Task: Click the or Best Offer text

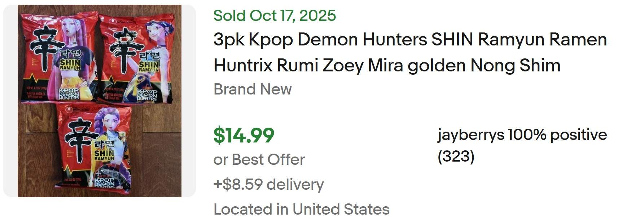Action: tap(259, 159)
